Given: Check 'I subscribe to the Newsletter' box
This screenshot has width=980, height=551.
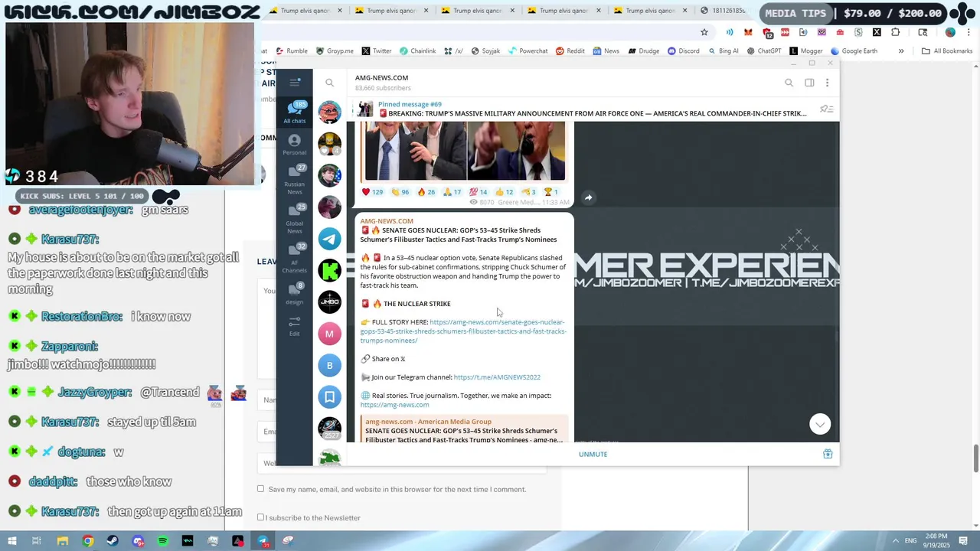Looking at the screenshot, I should pyautogui.click(x=260, y=517).
